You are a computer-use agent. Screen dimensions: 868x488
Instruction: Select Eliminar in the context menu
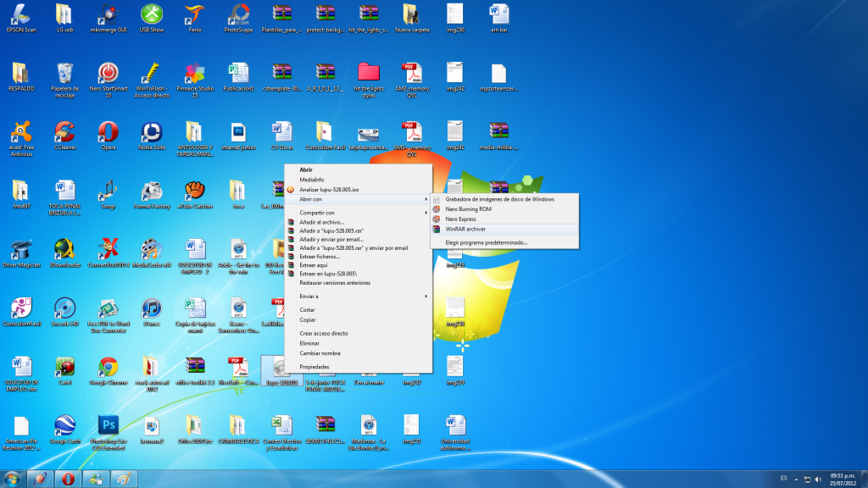pos(359,344)
